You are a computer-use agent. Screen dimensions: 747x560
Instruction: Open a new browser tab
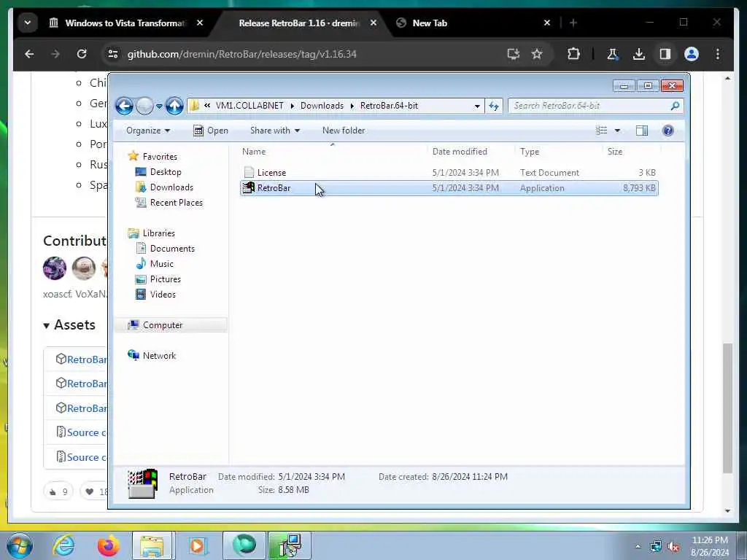tap(573, 23)
